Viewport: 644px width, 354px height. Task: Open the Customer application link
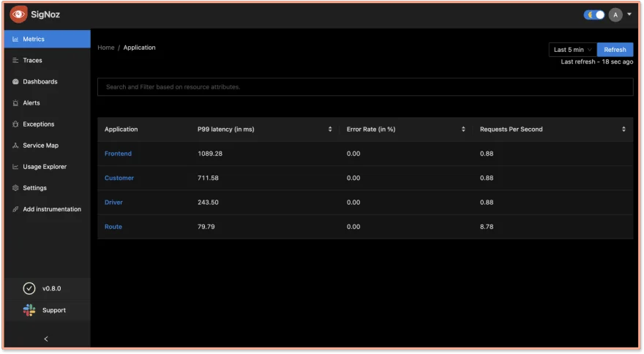pos(119,178)
